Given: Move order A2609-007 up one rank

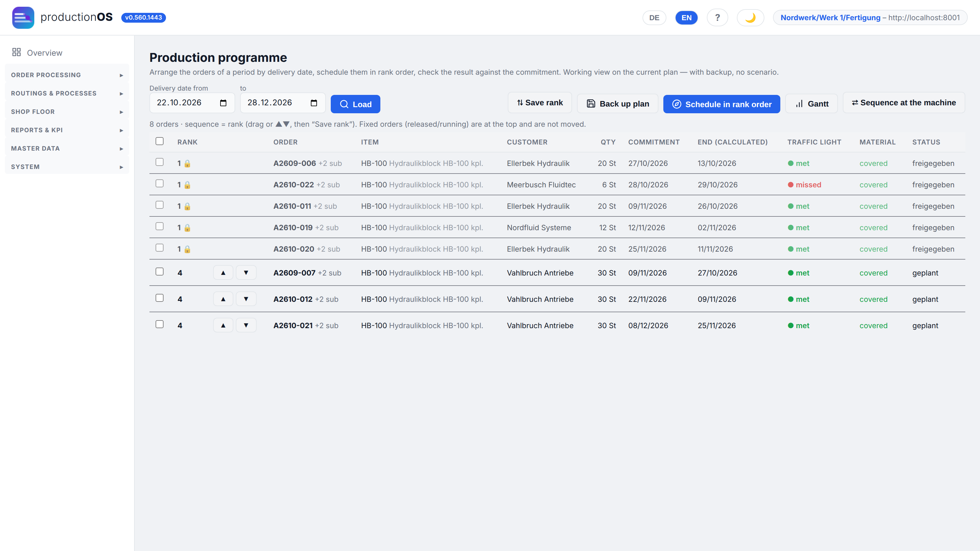Looking at the screenshot, I should click(x=223, y=273).
